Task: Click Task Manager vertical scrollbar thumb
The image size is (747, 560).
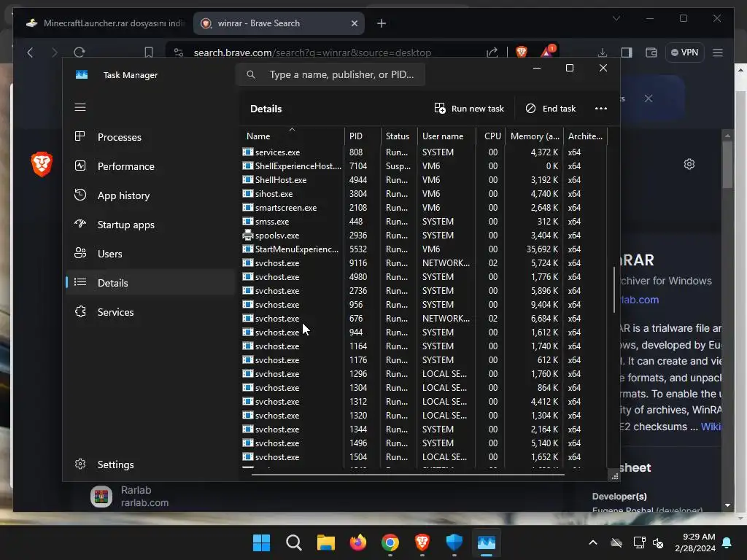Action: (614, 290)
